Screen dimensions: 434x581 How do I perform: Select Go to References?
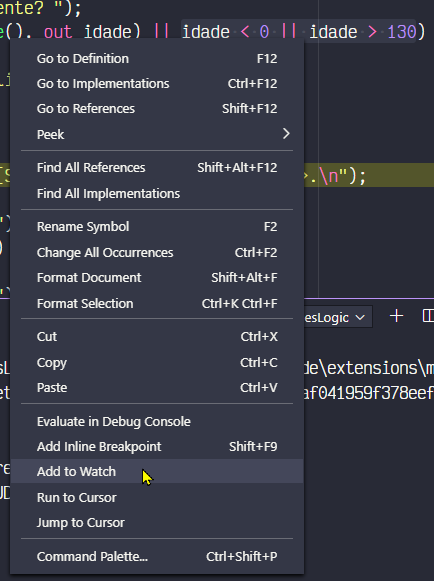click(x=157, y=109)
